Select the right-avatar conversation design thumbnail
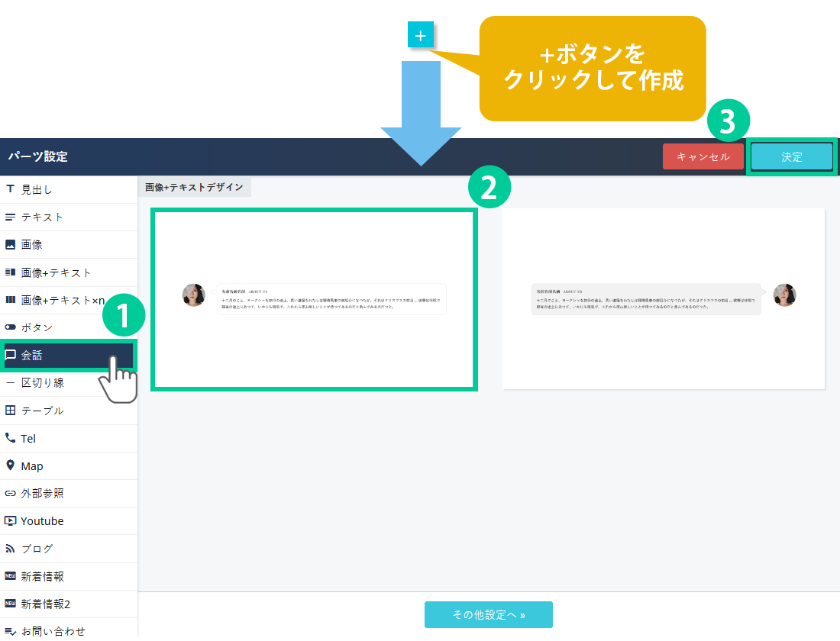The height and width of the screenshot is (641, 840). coord(663,298)
